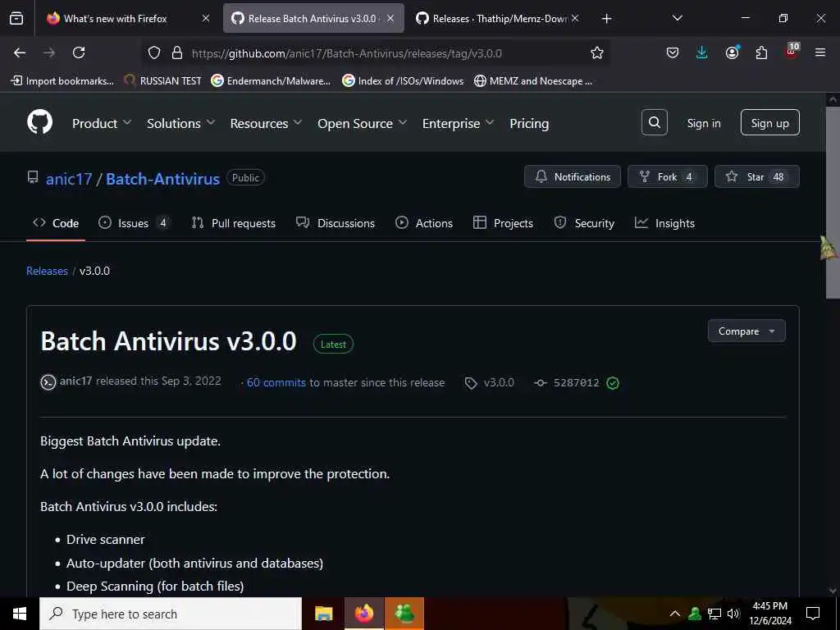The image size is (840, 630).
Task: Open the Actions tab
Action: [x=424, y=223]
